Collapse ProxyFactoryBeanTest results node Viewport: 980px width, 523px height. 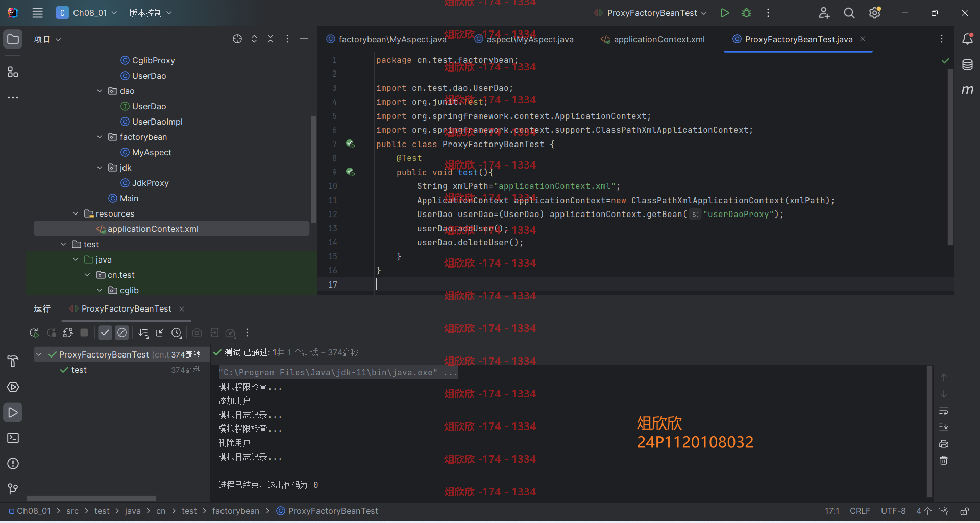[39, 354]
